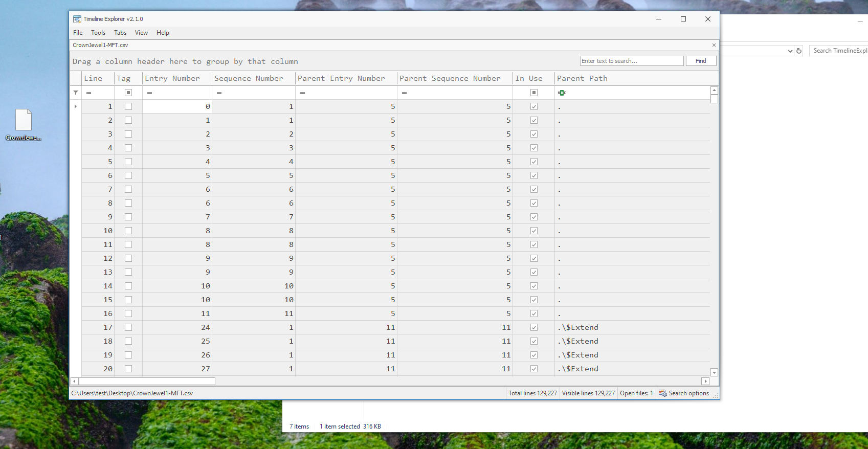
Task: Click the Find button
Action: (701, 61)
